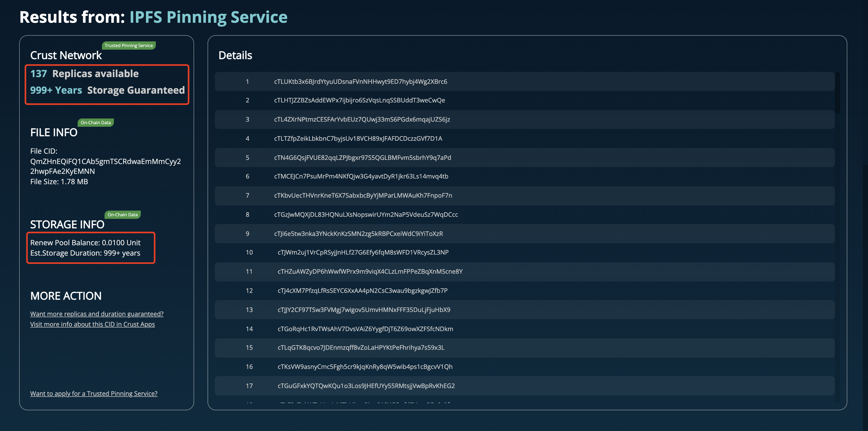Image resolution: width=868 pixels, height=431 pixels.
Task: Select row 6 address cTMCEJCn7PsuMrPm4NKf…
Action: coord(361,176)
